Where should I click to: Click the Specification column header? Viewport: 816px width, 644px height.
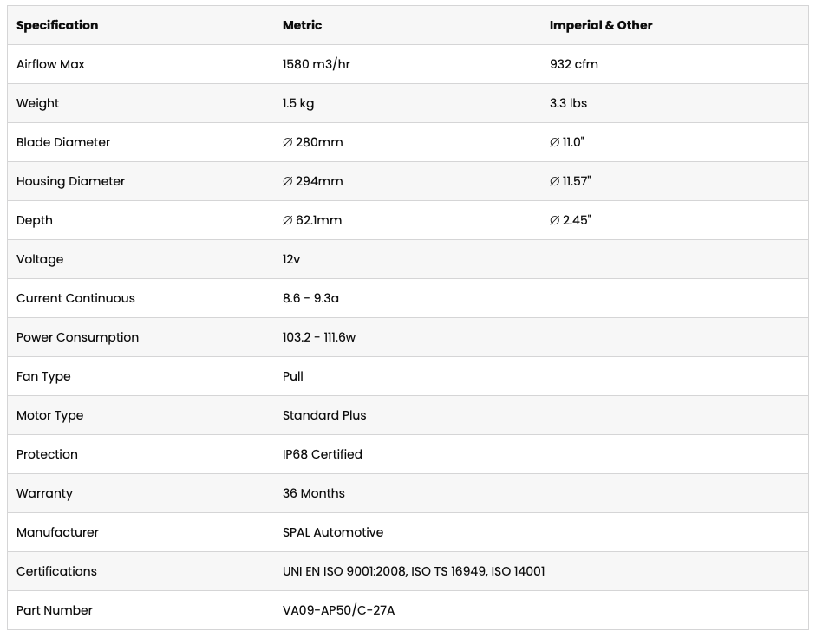click(57, 25)
